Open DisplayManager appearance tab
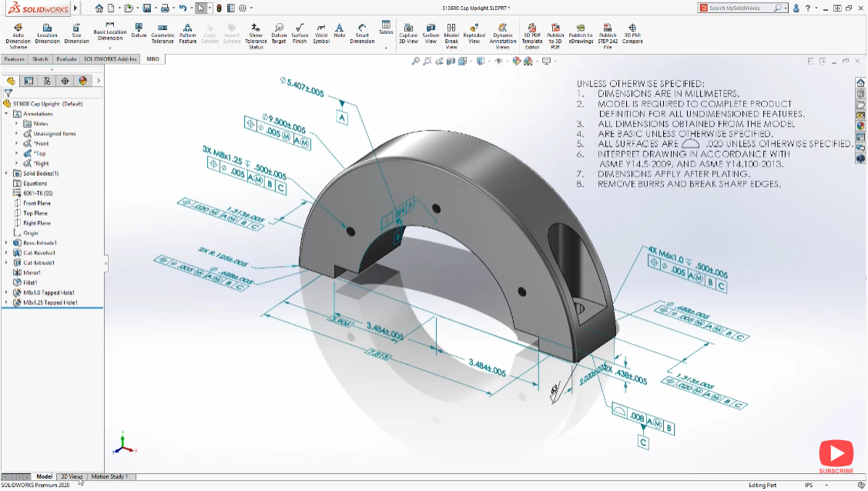Image resolution: width=868 pixels, height=491 pixels. pyautogui.click(x=83, y=81)
